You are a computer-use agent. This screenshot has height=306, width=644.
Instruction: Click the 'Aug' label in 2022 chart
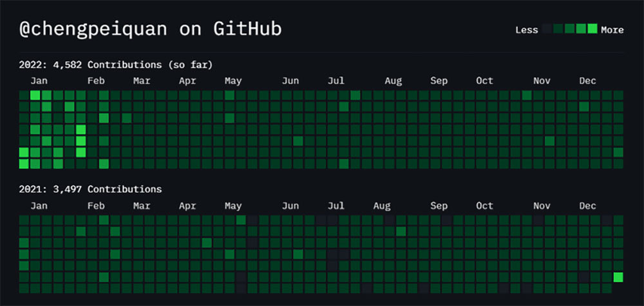point(393,81)
